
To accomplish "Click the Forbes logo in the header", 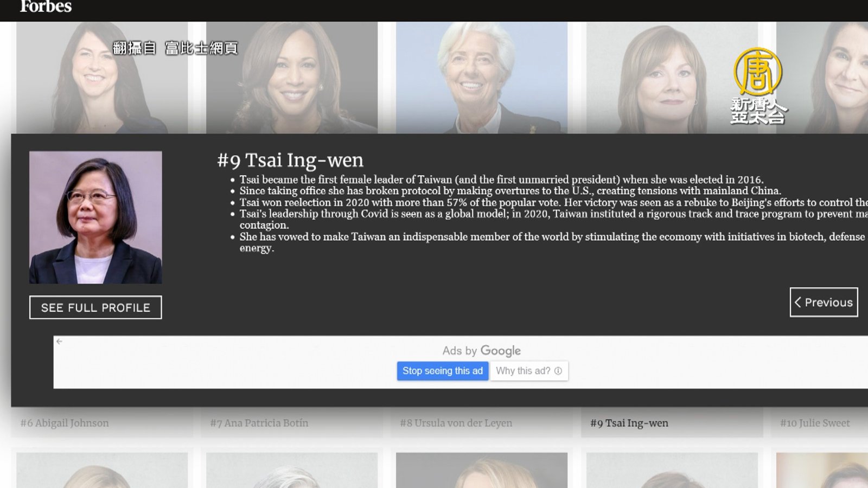I will pos(46,7).
